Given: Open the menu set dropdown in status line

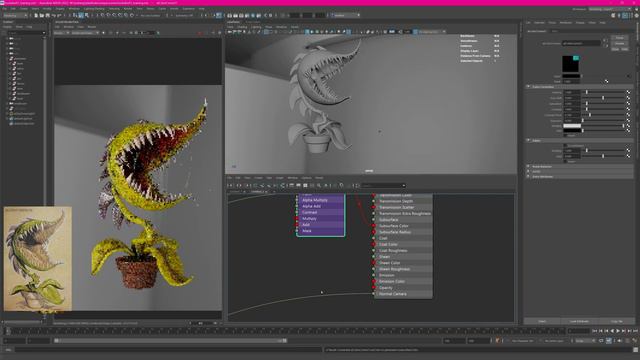Looking at the screenshot, I should [x=15, y=16].
